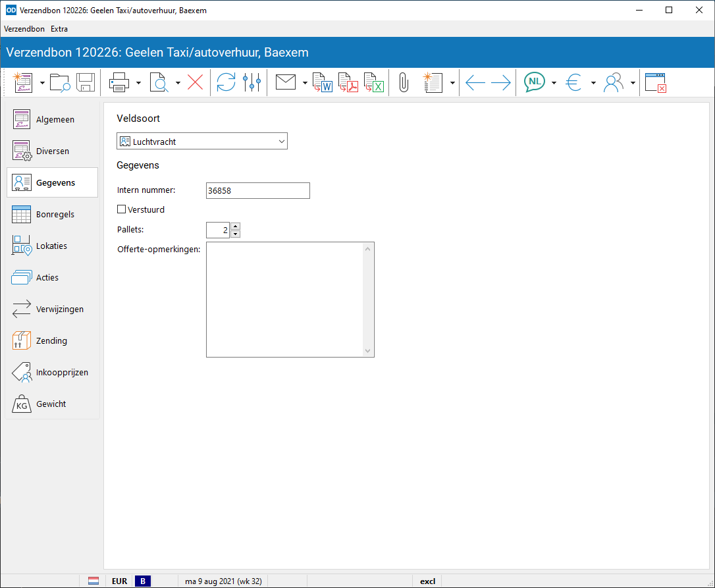Viewport: 715px width, 588px height.
Task: Click the Intern nummer input field
Action: [x=258, y=191]
